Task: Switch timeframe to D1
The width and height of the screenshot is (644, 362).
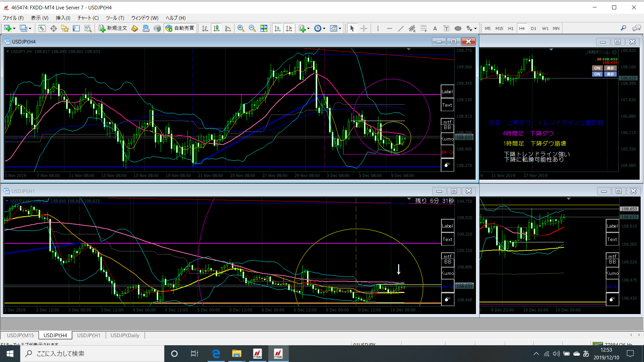Action: tap(533, 28)
